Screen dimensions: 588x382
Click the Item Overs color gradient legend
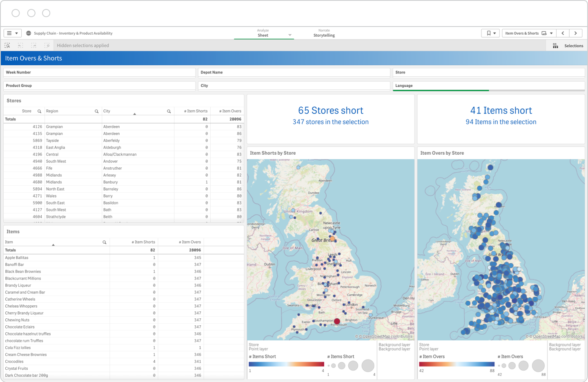(457, 364)
